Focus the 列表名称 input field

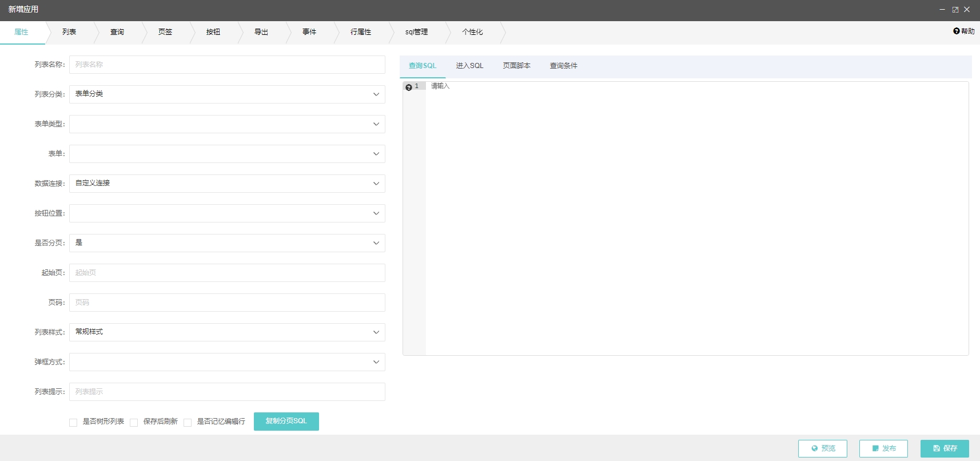[227, 65]
